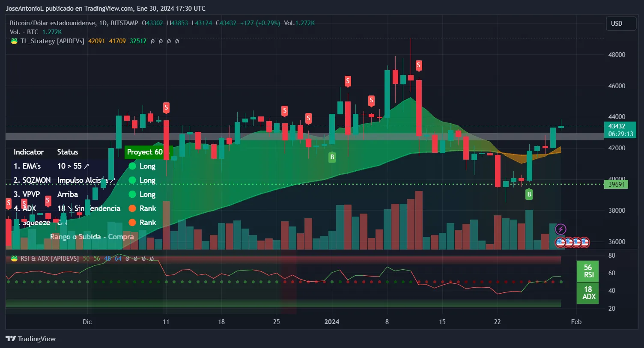The height and width of the screenshot is (348, 644).
Task: Click the S sell marker above Dec 11 candle
Action: point(166,107)
